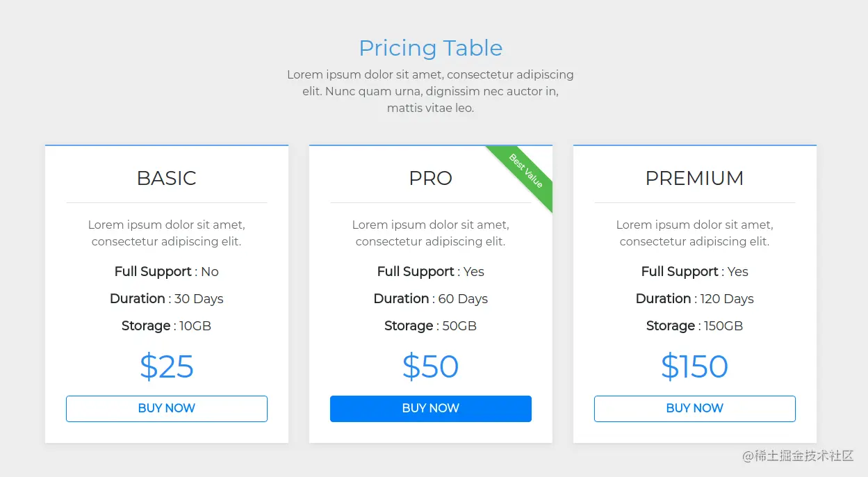Image resolution: width=868 pixels, height=477 pixels.
Task: Click the PRO plan BUY NOW button
Action: [x=430, y=408]
